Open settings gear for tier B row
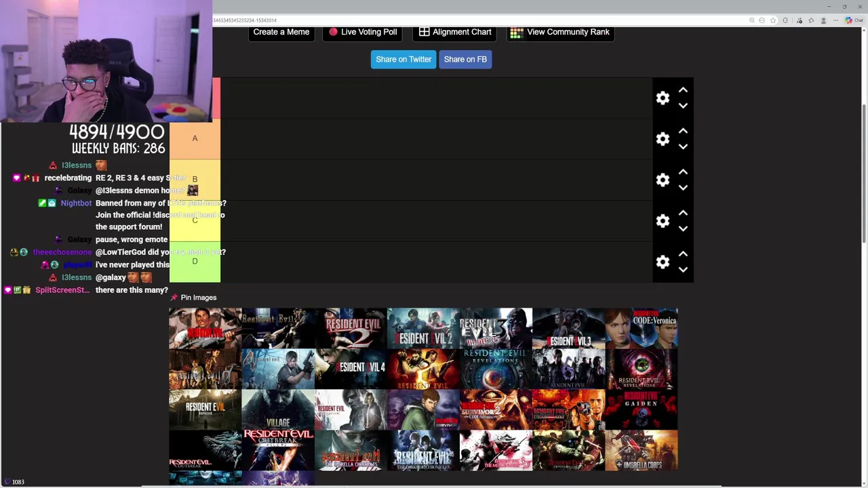The image size is (868, 488). (663, 180)
